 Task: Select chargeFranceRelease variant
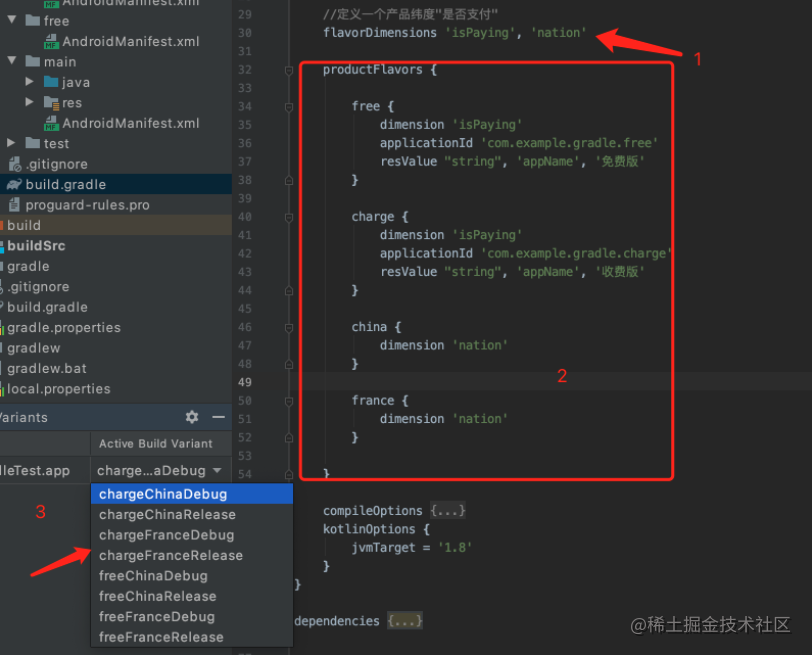coord(192,555)
